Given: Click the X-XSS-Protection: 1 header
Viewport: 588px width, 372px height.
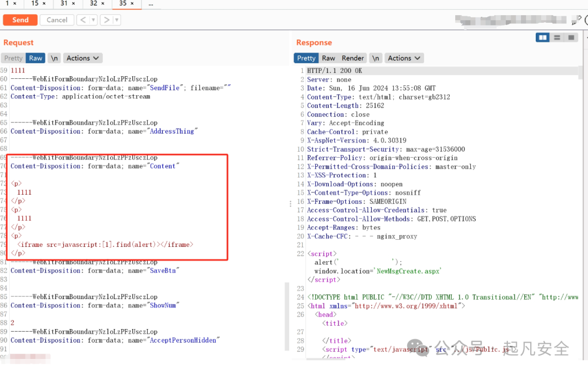Looking at the screenshot, I should [x=342, y=175].
